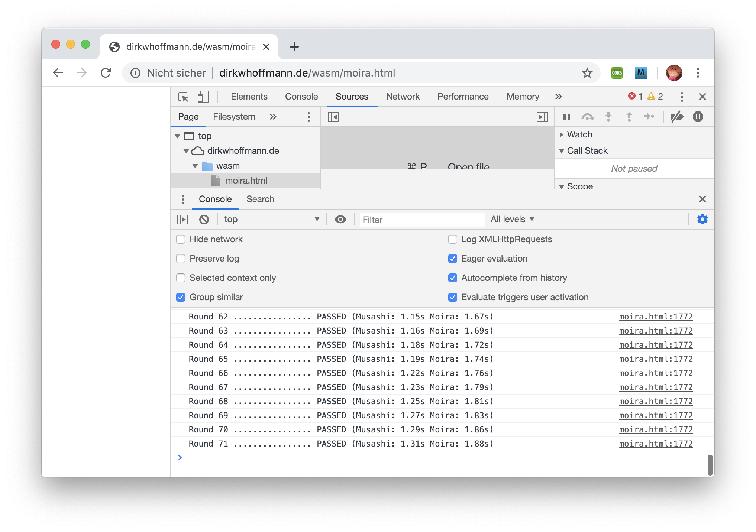
Task: Expand the Watch section
Action: [x=562, y=134]
